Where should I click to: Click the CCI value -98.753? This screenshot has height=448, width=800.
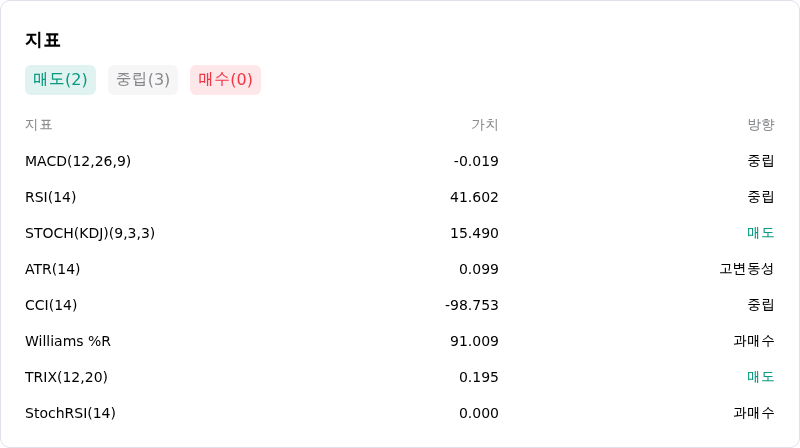[x=471, y=305]
